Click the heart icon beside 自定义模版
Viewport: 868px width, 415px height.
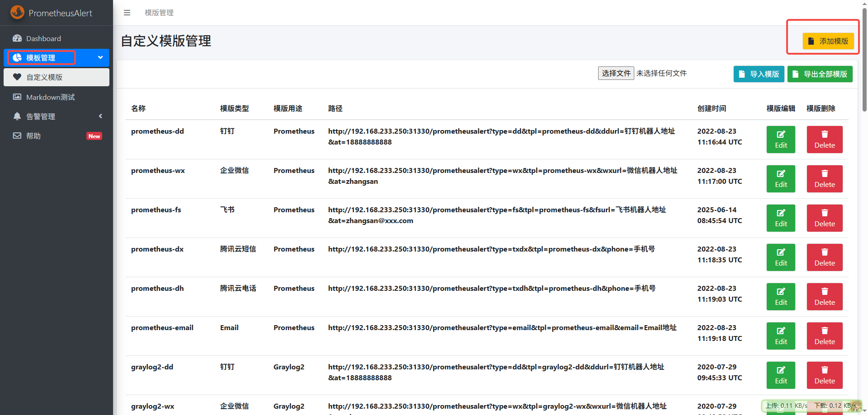coord(17,77)
